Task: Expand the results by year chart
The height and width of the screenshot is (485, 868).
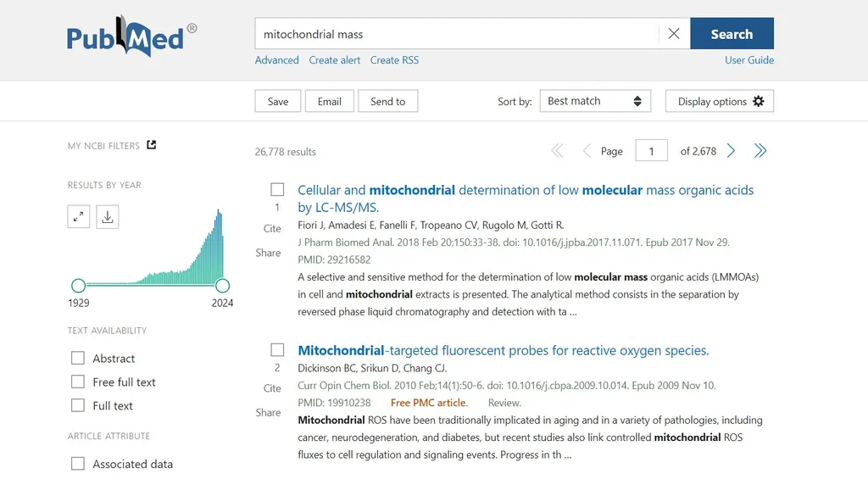Action: [x=79, y=216]
